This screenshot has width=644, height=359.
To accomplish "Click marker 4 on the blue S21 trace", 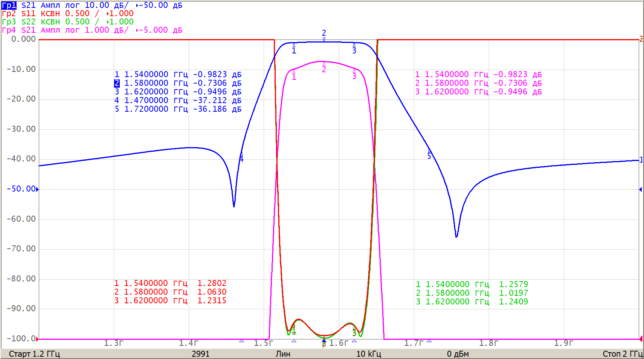I will (x=241, y=158).
